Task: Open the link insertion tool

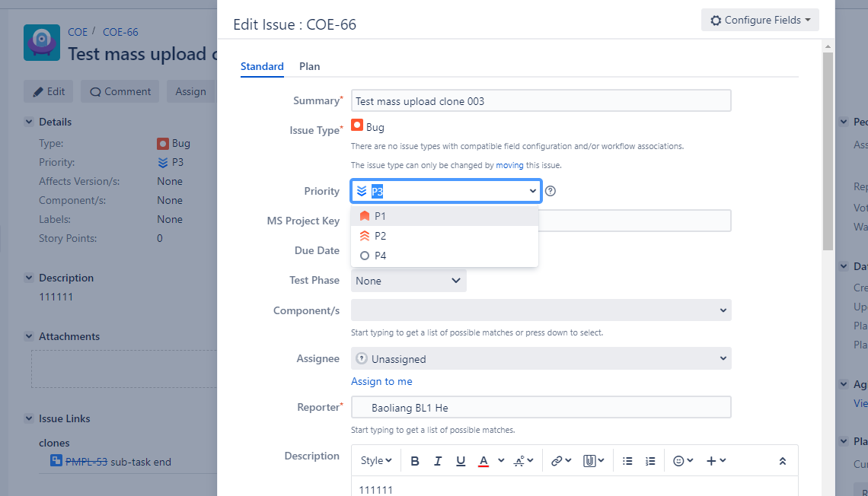Action: pos(560,460)
